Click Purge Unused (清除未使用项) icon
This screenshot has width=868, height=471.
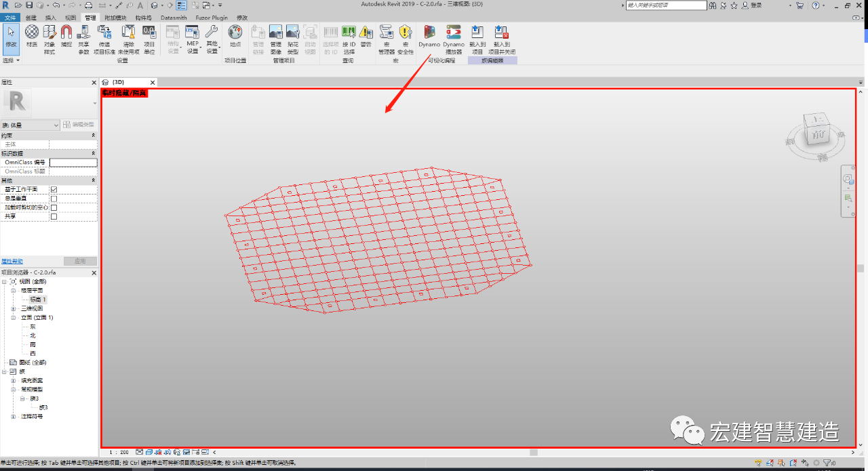point(128,39)
